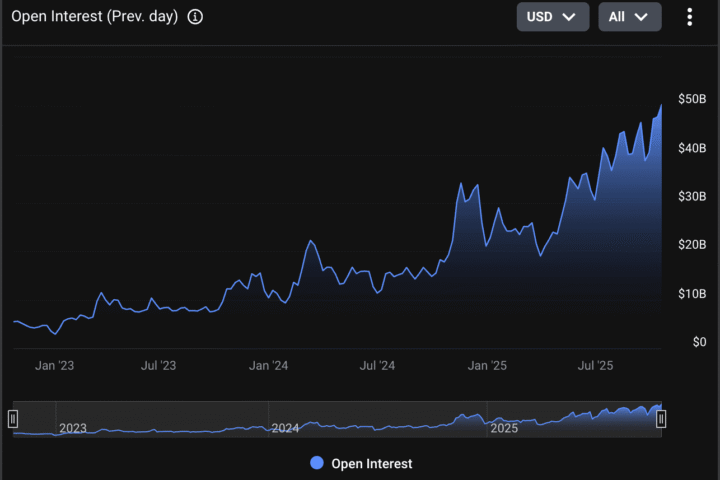Click the right handle of the range navigator
The height and width of the screenshot is (480, 720).
click(x=661, y=419)
